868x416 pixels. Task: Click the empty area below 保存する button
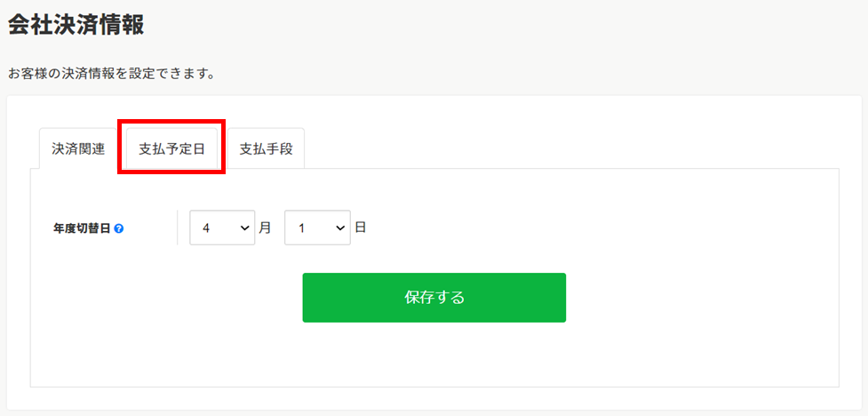tap(434, 355)
